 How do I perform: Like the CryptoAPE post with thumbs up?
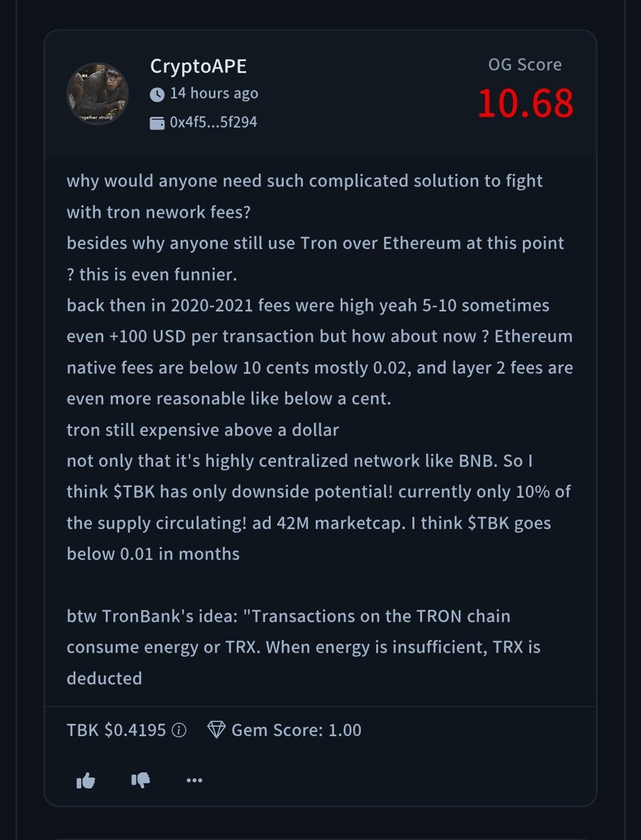click(x=86, y=781)
